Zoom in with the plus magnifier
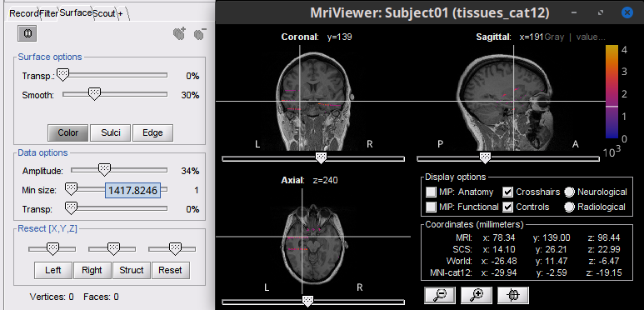The image size is (644, 310). [x=477, y=294]
